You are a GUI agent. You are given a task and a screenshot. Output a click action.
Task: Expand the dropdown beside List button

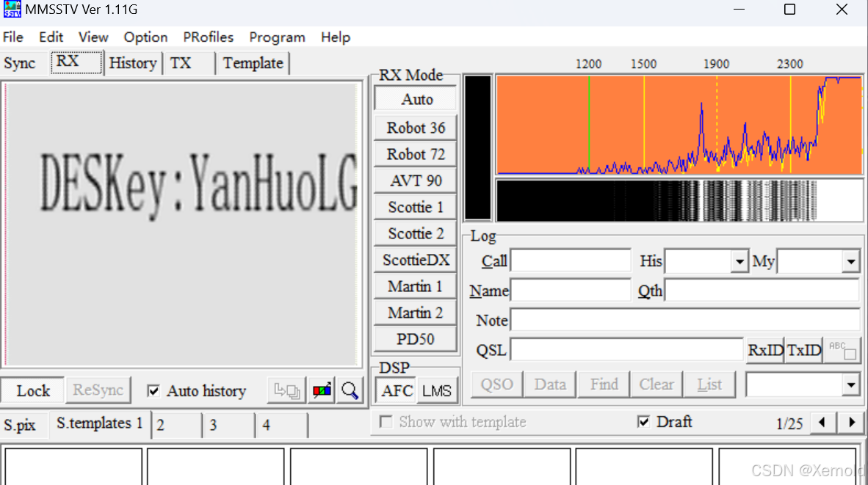851,385
